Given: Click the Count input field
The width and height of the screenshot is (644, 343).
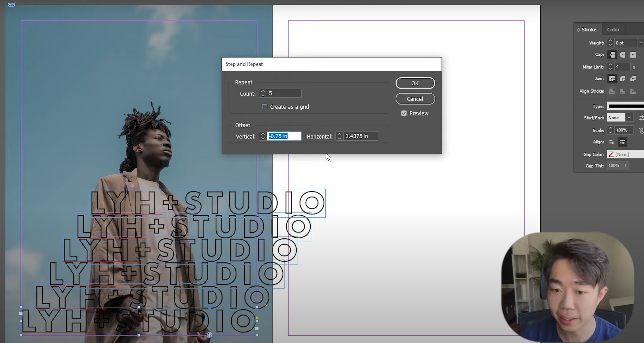Looking at the screenshot, I should click(284, 94).
